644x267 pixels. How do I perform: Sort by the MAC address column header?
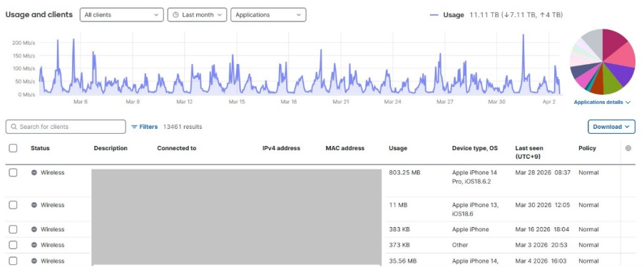(345, 148)
